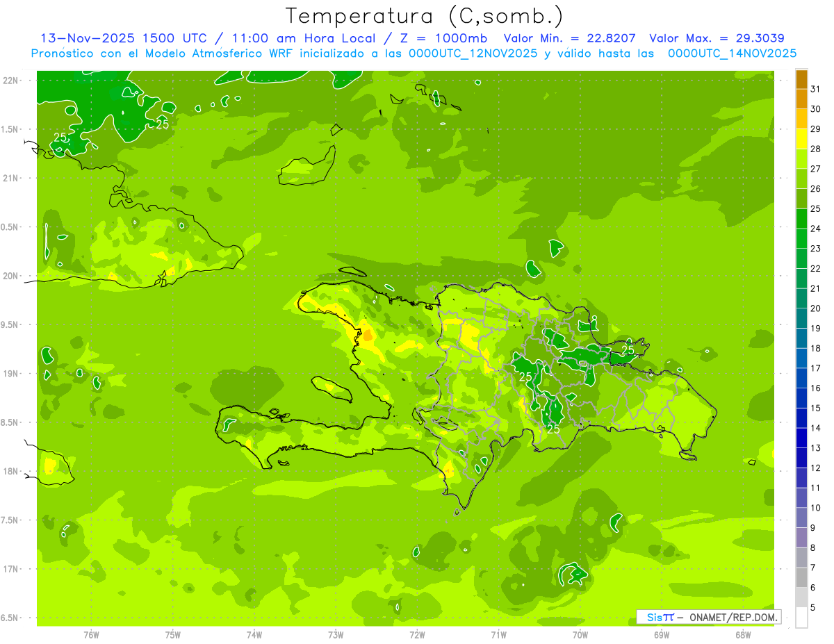834x644 pixels.
Task: Click the color bar segment between 25 and 26
Action: pos(801,199)
